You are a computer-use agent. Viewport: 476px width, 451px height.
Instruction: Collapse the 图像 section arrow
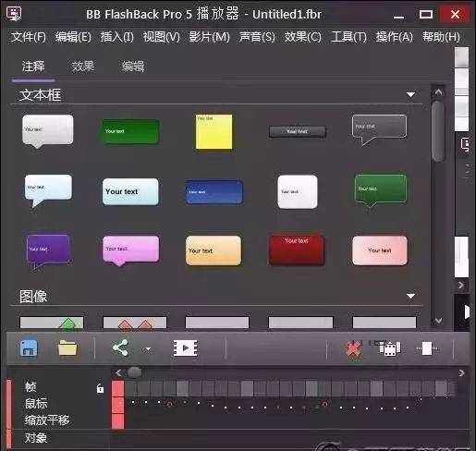410,296
